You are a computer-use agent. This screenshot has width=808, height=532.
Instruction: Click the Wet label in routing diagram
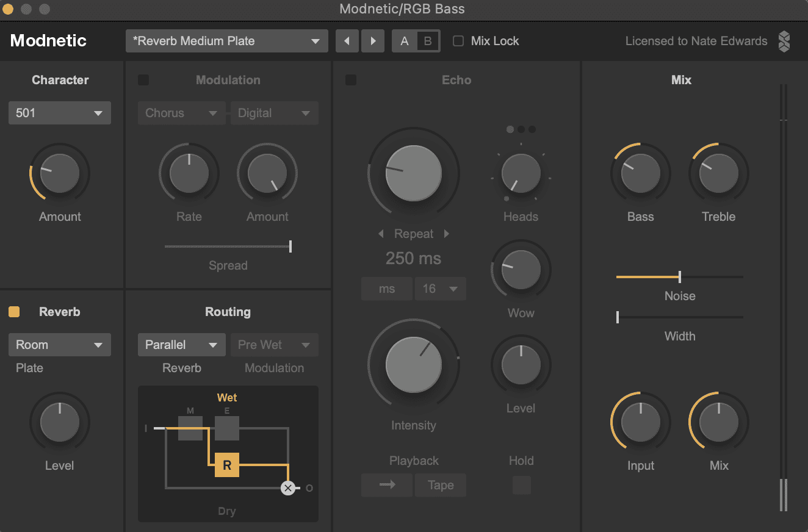coord(227,397)
